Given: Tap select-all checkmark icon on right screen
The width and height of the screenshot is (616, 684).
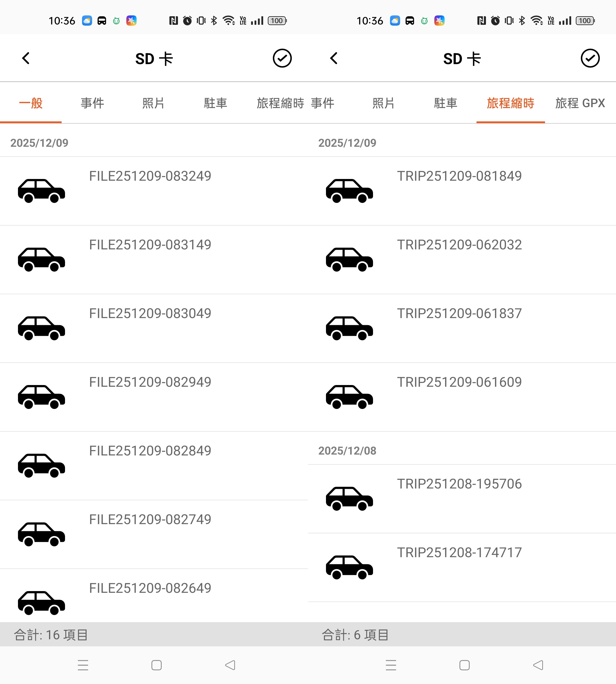Looking at the screenshot, I should pos(590,58).
